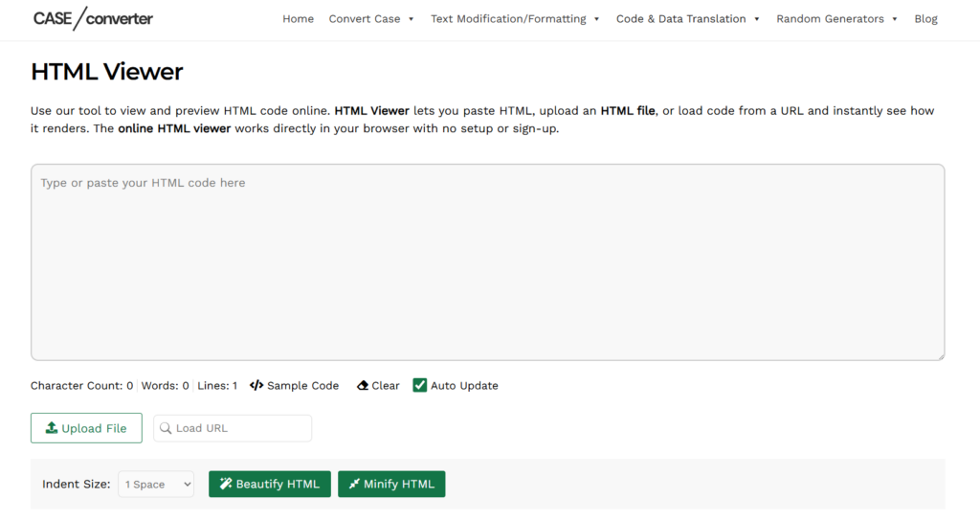980x521 pixels.
Task: Expand the Code & Data Translation arrow
Action: pyautogui.click(x=757, y=19)
